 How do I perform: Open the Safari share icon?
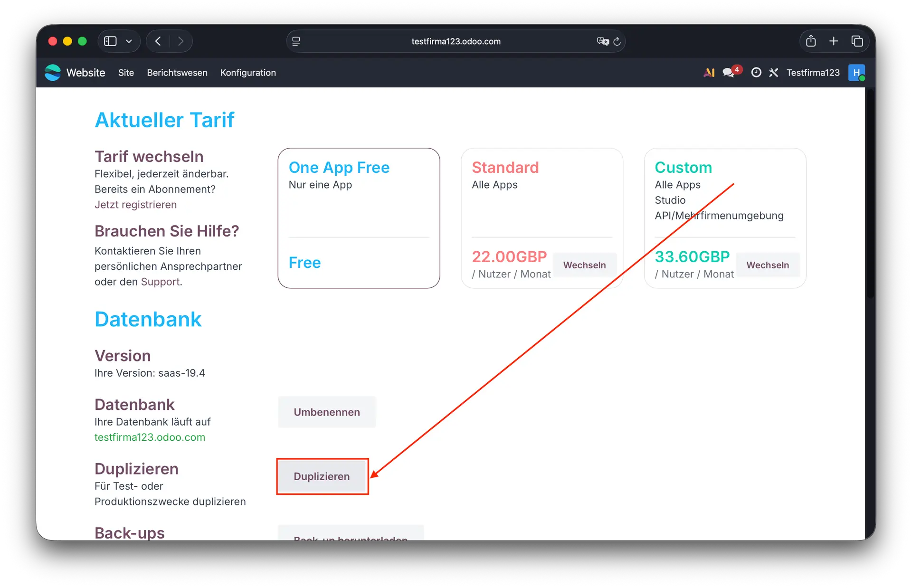click(811, 41)
